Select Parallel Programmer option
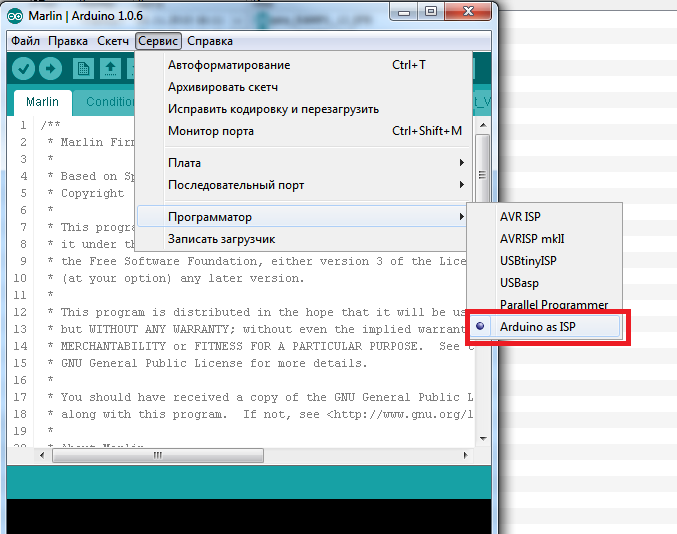Image resolution: width=677 pixels, height=534 pixels. (545, 304)
